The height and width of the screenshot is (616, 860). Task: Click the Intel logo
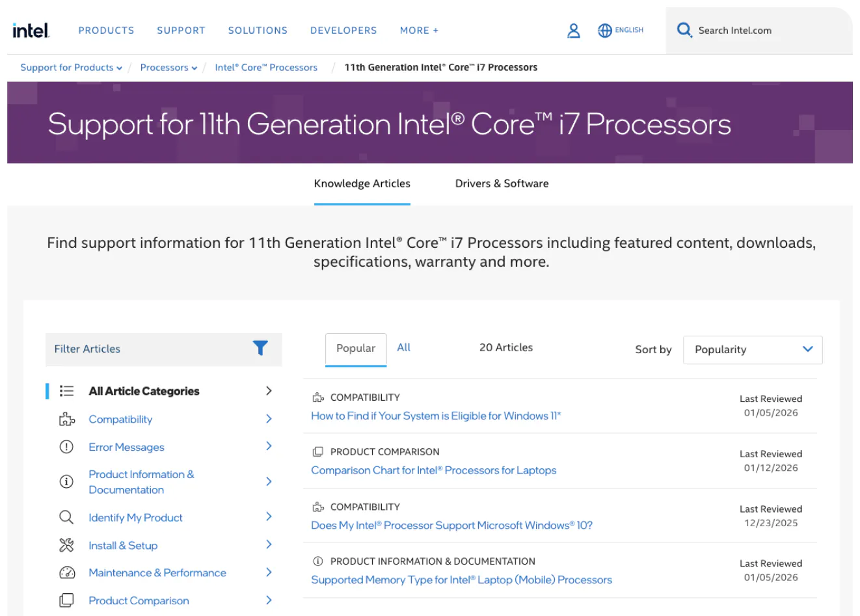pyautogui.click(x=31, y=31)
